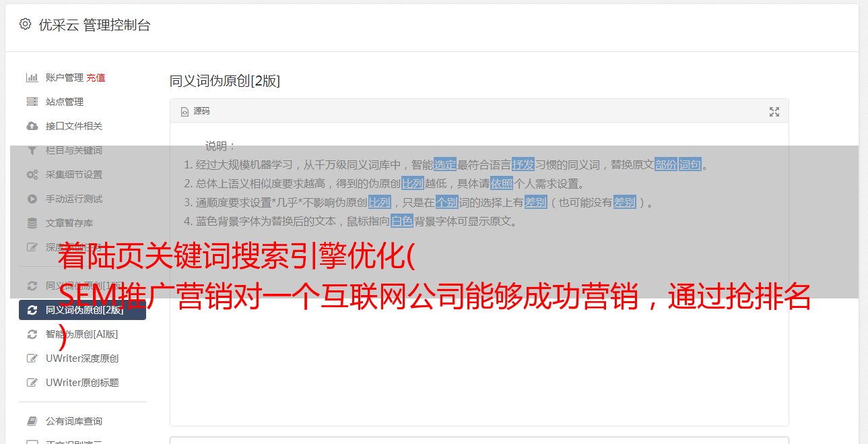Viewport: 868px width, 444px height.
Task: Open 同义词伪原创[2版] menu item
Action: (82, 310)
